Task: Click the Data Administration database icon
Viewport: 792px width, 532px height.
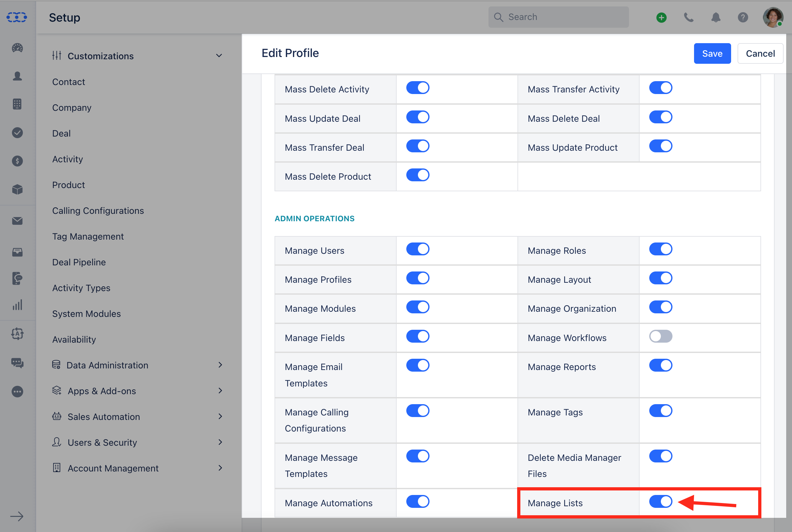Action: tap(56, 365)
